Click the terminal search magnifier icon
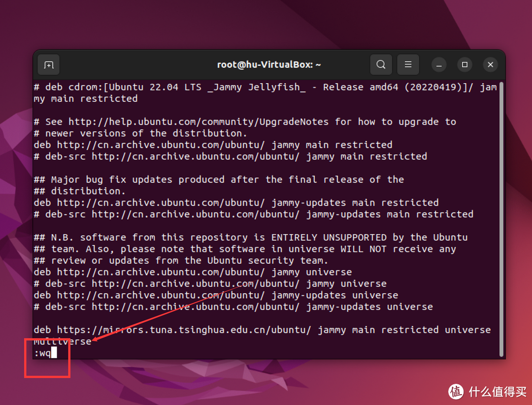The width and height of the screenshot is (532, 405). click(381, 65)
